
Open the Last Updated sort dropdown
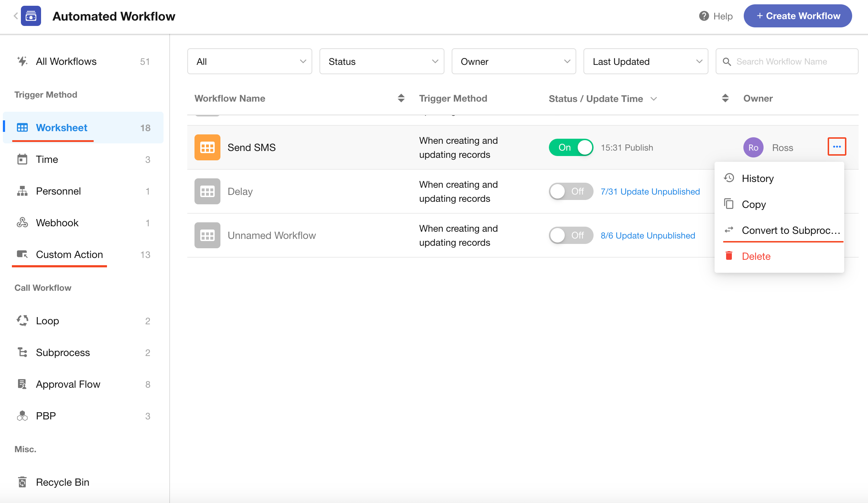[x=645, y=62]
